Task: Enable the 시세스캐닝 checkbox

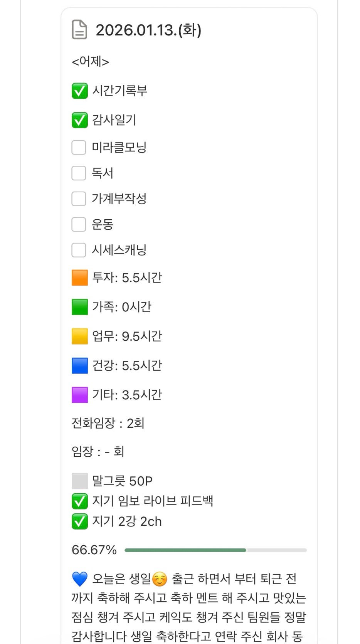Action: click(79, 250)
